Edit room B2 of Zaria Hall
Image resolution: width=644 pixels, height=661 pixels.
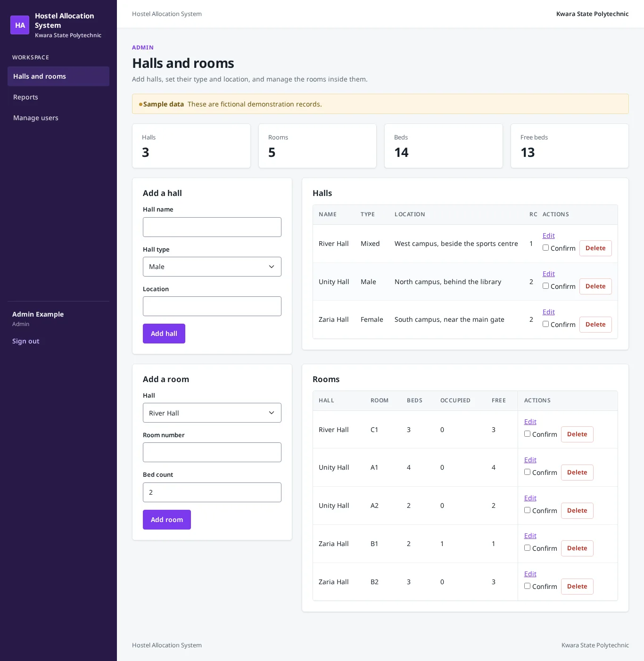pyautogui.click(x=530, y=574)
